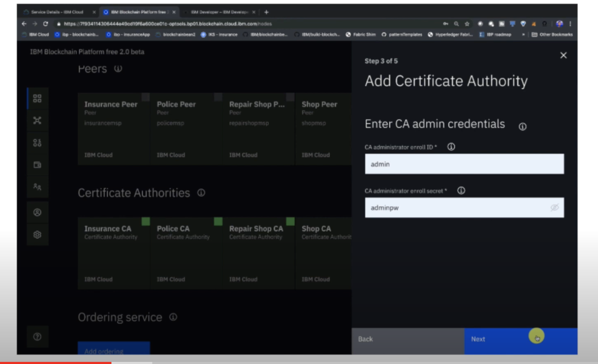Image resolution: width=598 pixels, height=364 pixels.
Task: Open Other Bookmarks folder
Action: (x=552, y=34)
